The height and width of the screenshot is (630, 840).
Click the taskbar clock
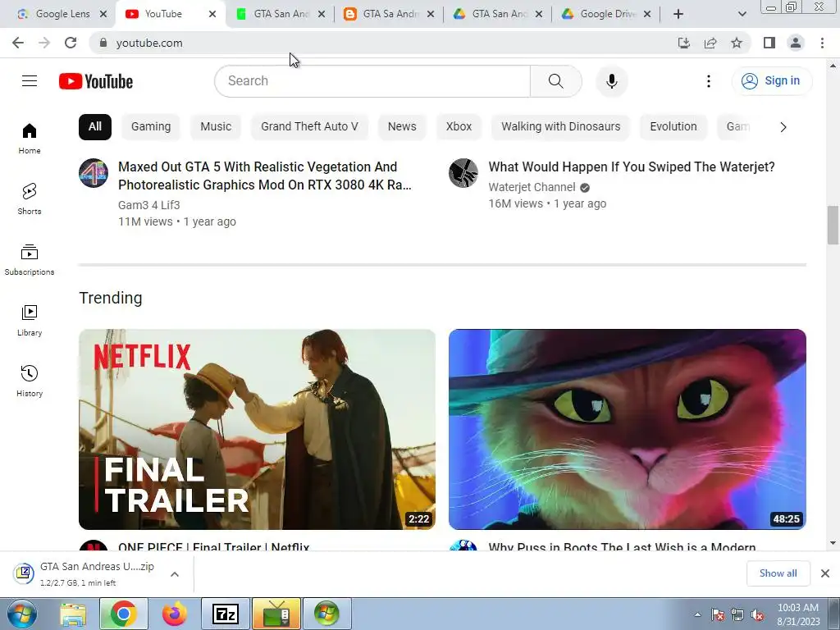tap(798, 614)
